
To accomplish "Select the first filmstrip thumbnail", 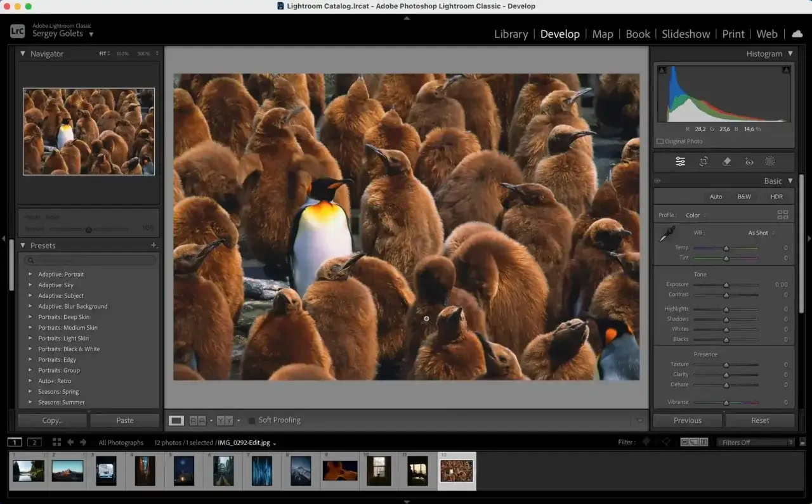I will (x=29, y=470).
